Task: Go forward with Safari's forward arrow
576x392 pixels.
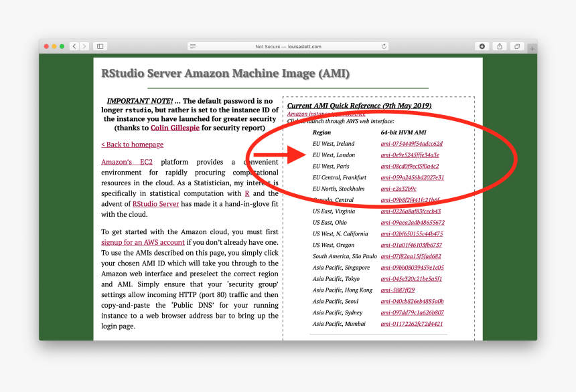Action: (84, 46)
